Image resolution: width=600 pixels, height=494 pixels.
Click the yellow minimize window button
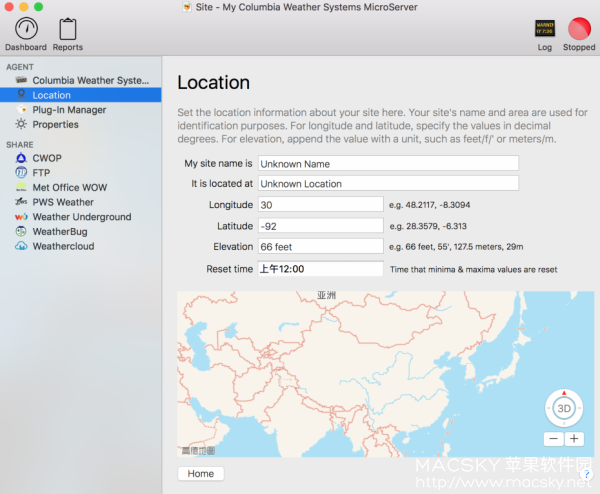coord(24,7)
